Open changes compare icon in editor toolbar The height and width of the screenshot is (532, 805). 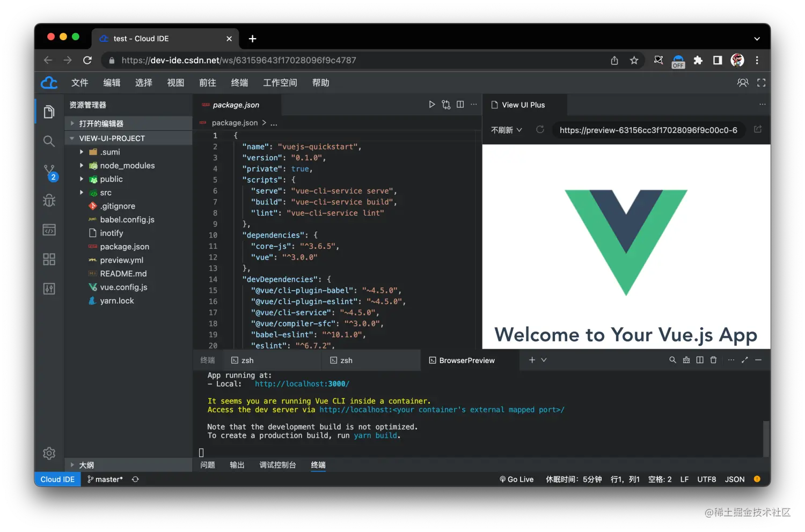(x=446, y=105)
